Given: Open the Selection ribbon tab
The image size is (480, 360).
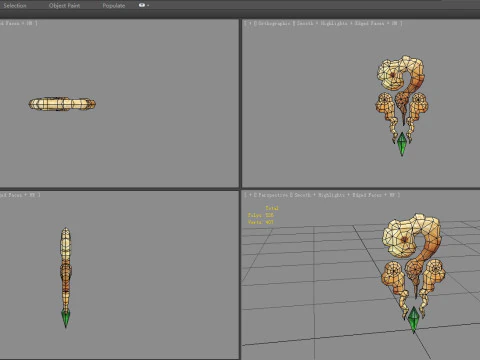Looking at the screenshot, I should [15, 6].
